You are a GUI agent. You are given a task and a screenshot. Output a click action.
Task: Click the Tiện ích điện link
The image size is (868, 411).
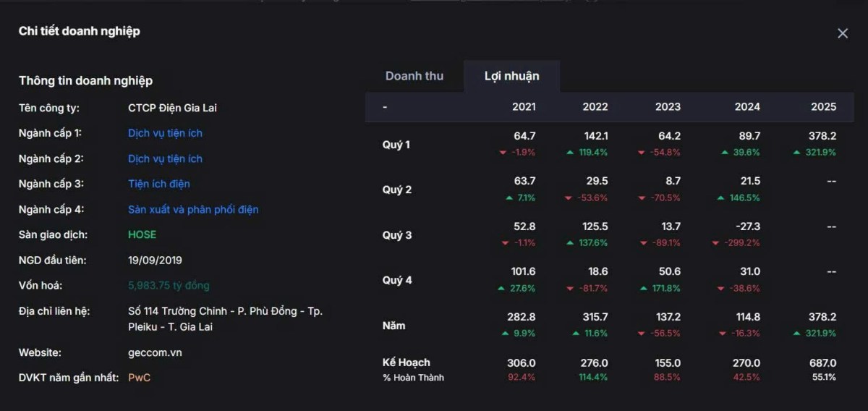pos(159,184)
